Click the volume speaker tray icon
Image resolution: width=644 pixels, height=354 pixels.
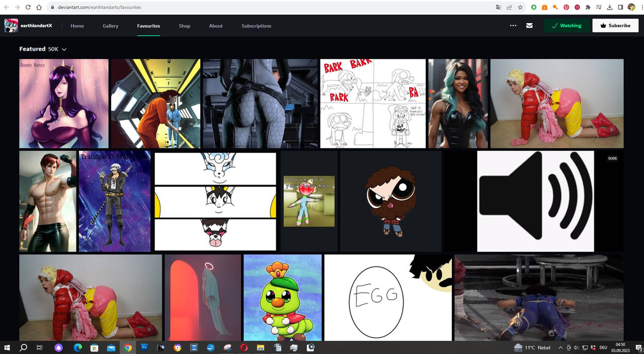coord(577,347)
